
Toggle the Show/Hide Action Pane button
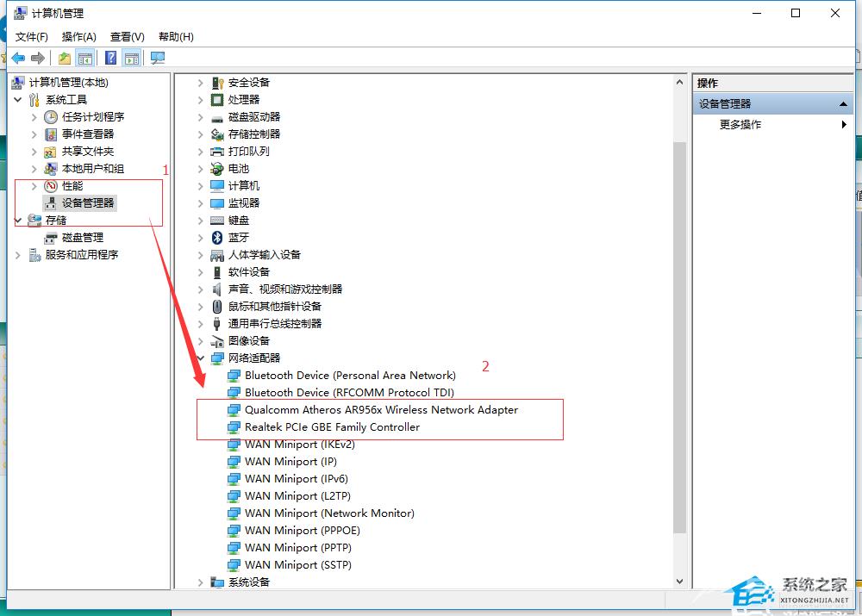pyautogui.click(x=131, y=58)
